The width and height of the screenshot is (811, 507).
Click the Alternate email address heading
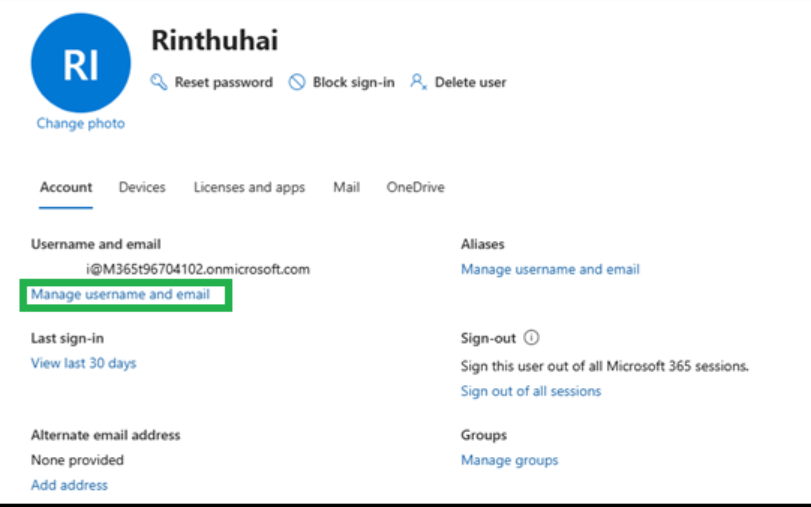coord(106,435)
